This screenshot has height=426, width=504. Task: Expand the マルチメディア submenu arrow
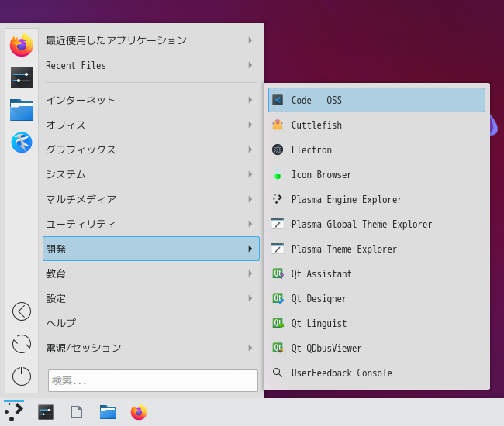coord(250,199)
